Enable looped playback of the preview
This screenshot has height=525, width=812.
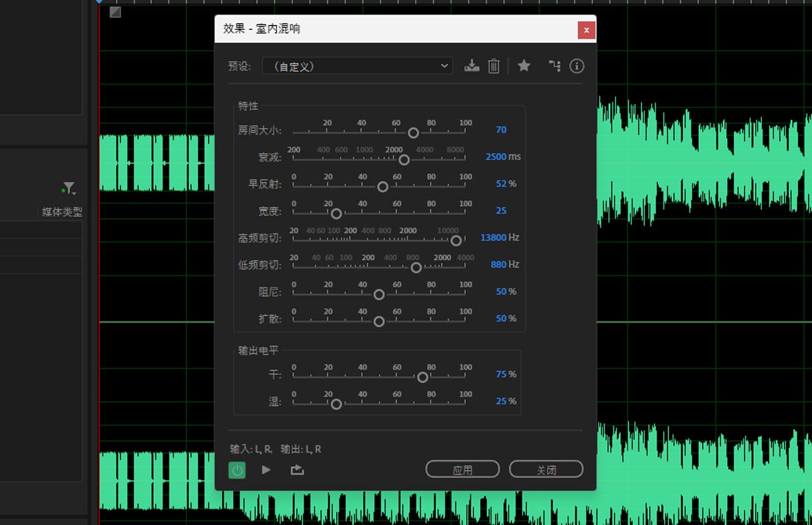pos(297,469)
